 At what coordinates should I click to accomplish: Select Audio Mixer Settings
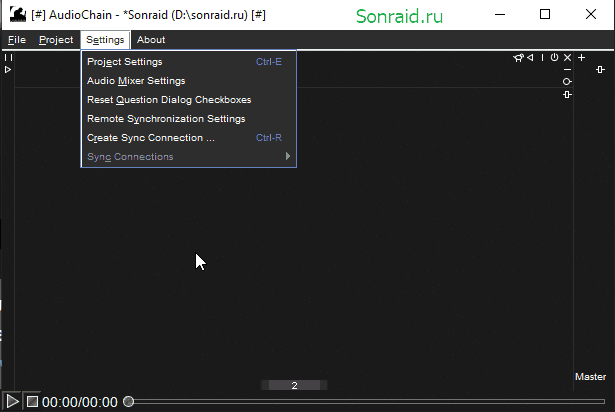[x=188, y=81]
